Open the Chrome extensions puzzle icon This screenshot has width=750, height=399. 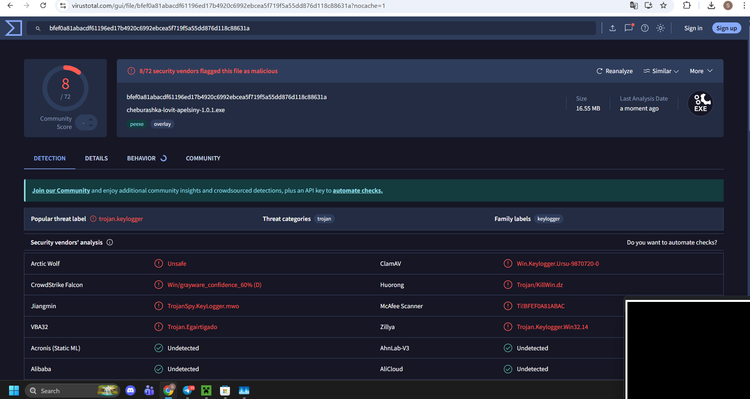pos(686,5)
